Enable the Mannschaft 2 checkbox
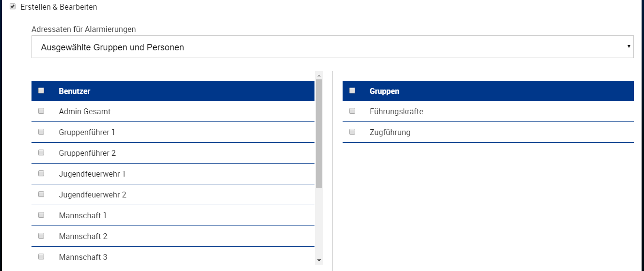 (41, 236)
